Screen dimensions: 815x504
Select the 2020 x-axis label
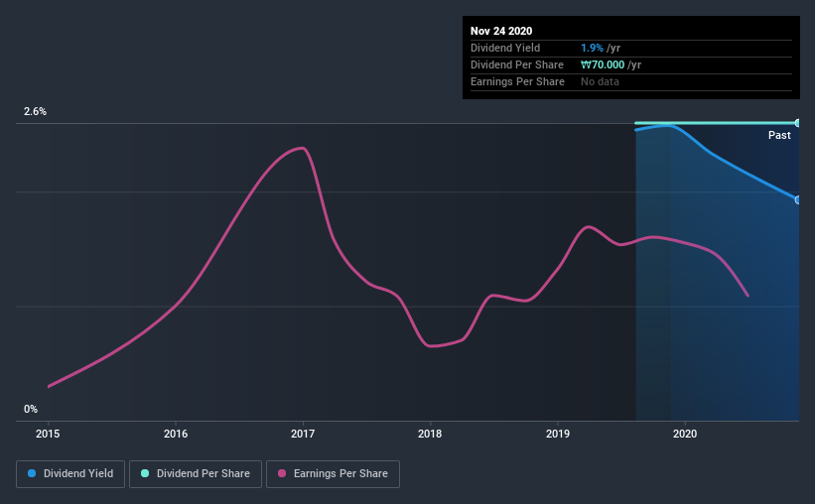pyautogui.click(x=685, y=434)
